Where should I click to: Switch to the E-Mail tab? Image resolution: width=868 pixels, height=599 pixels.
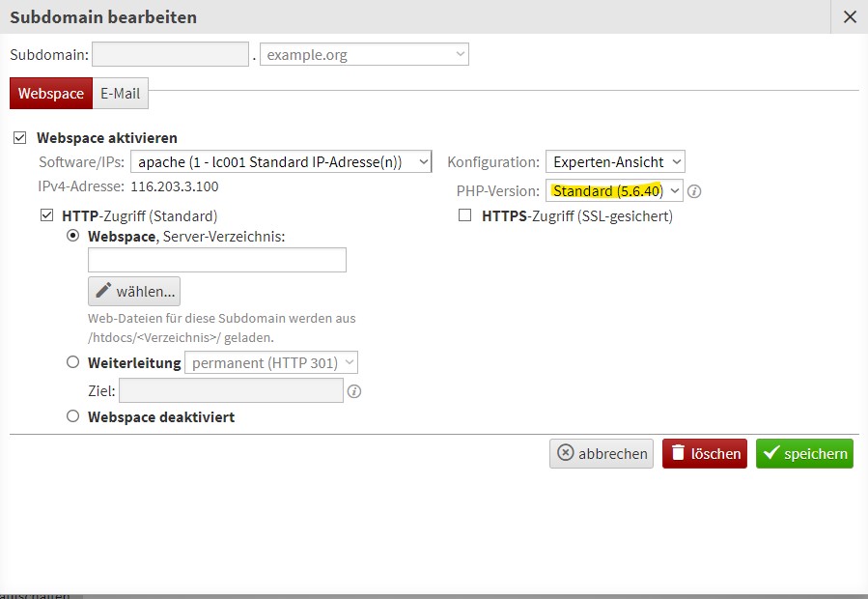(120, 94)
